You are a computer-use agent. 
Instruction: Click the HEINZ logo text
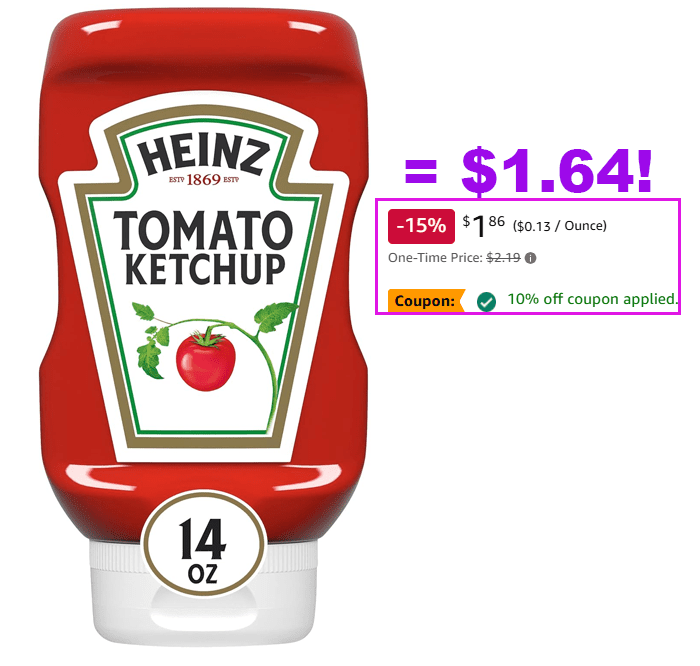coord(204,156)
